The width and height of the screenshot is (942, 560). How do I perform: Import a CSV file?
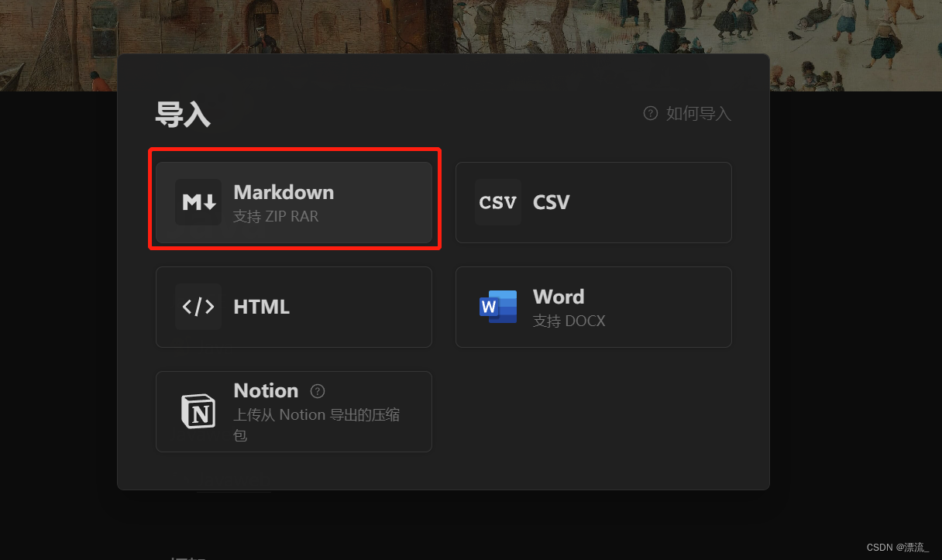pos(593,202)
